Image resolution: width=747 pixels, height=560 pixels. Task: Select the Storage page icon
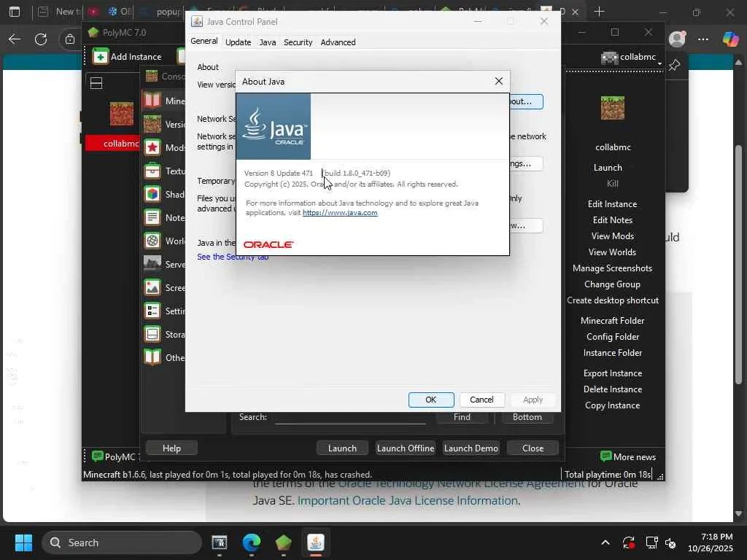pos(152,334)
